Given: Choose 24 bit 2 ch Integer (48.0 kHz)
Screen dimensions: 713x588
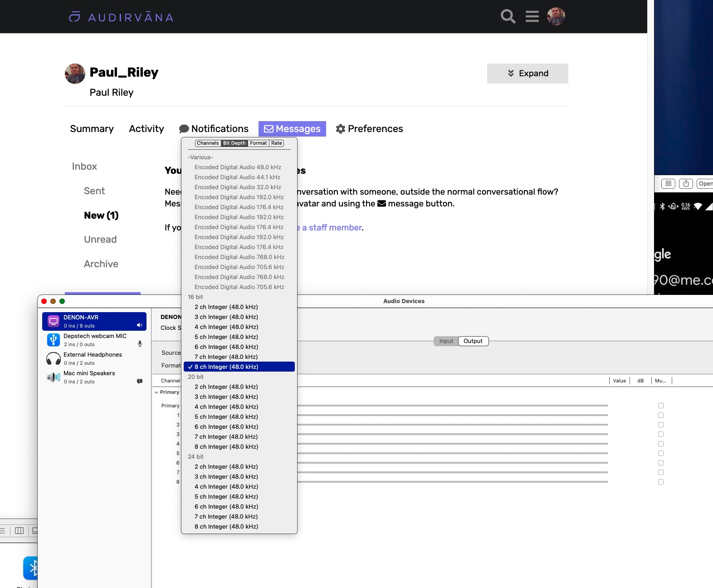Looking at the screenshot, I should [x=239, y=466].
